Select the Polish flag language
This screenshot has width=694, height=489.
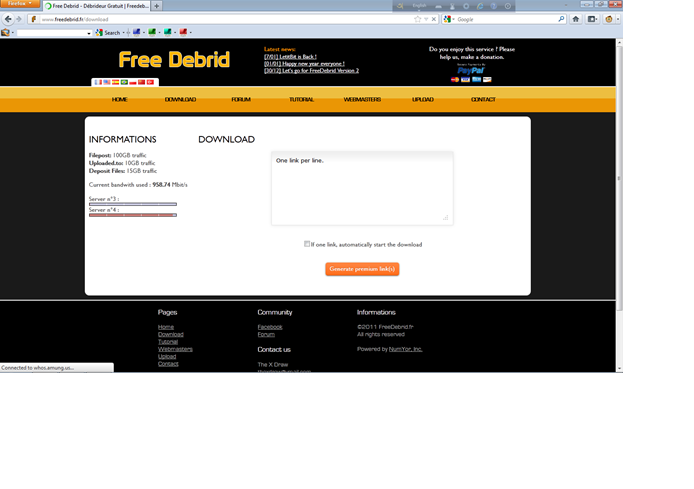[133, 82]
